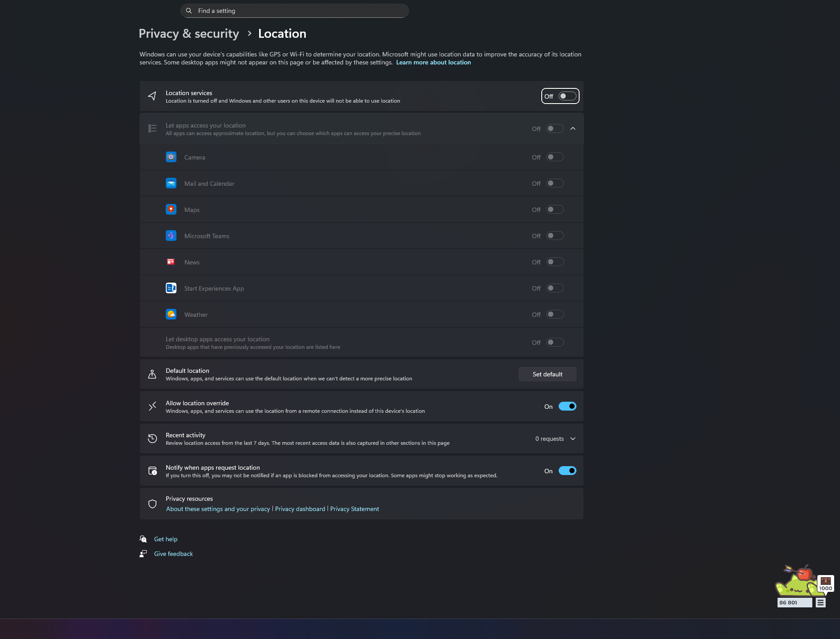840x639 pixels.
Task: Turn off Notify when apps request location
Action: (x=567, y=471)
